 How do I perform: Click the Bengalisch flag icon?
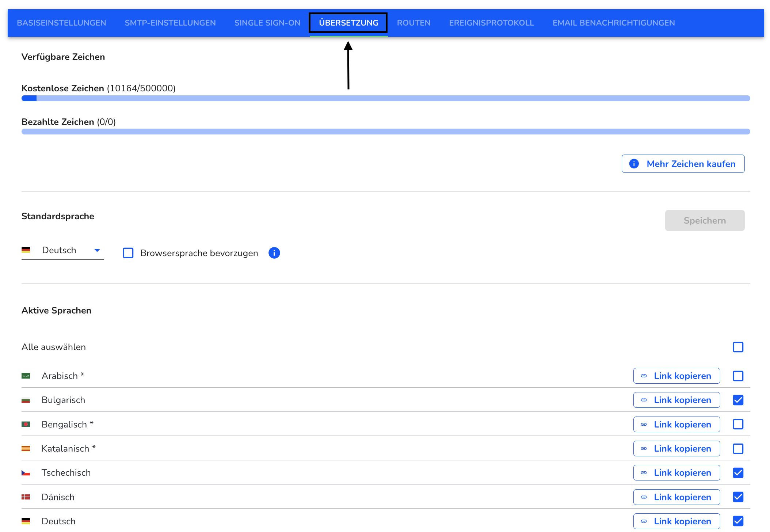tap(26, 425)
